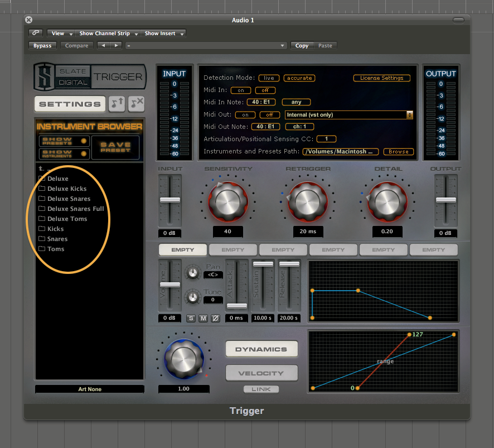Open the preset selection dropdown

pyautogui.click(x=206, y=45)
